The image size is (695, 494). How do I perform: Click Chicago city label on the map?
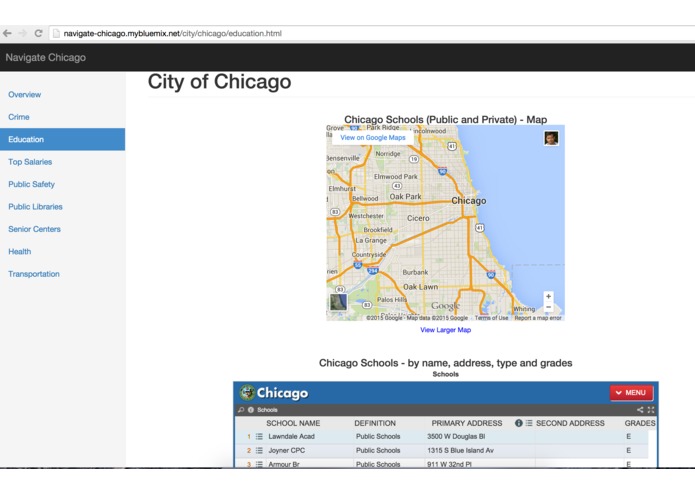pos(469,201)
